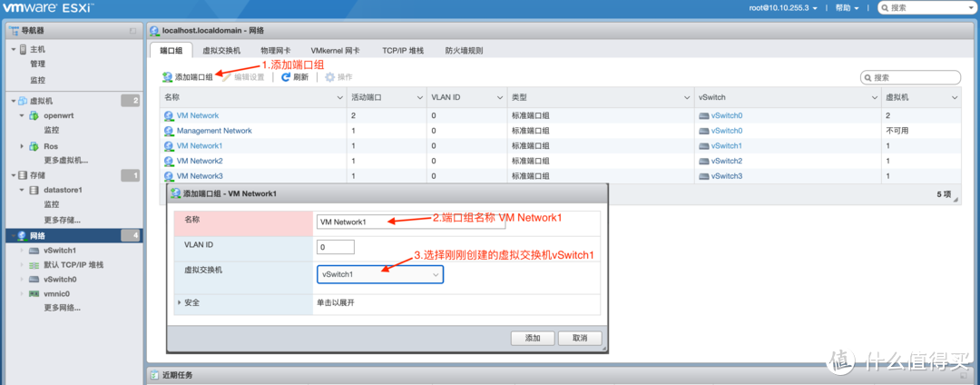Open the Virtual machines column dropdown arrow
This screenshot has height=385, width=980.
click(955, 97)
